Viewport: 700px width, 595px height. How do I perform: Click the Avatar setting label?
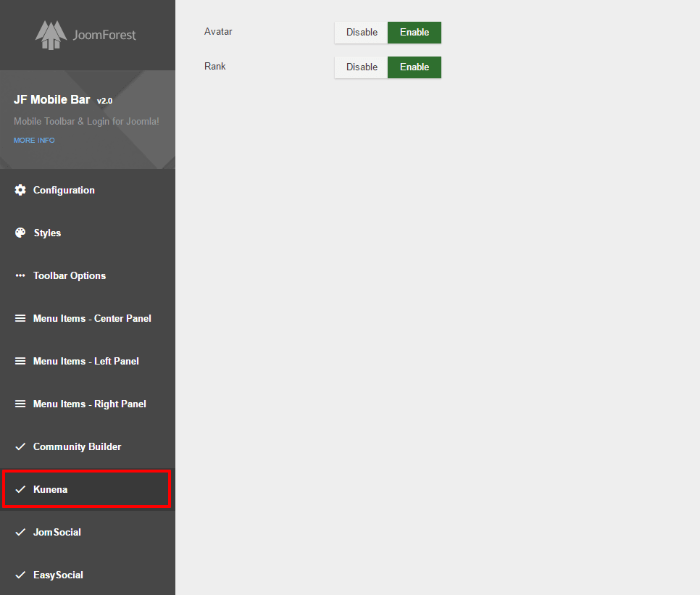(x=218, y=32)
